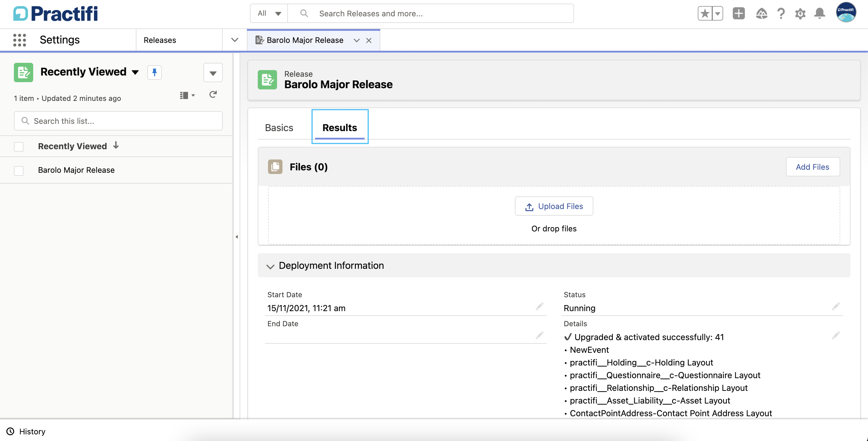This screenshot has width=868, height=441.
Task: Click the practifi__Holding__c-Holding Layout line
Action: pyautogui.click(x=641, y=362)
